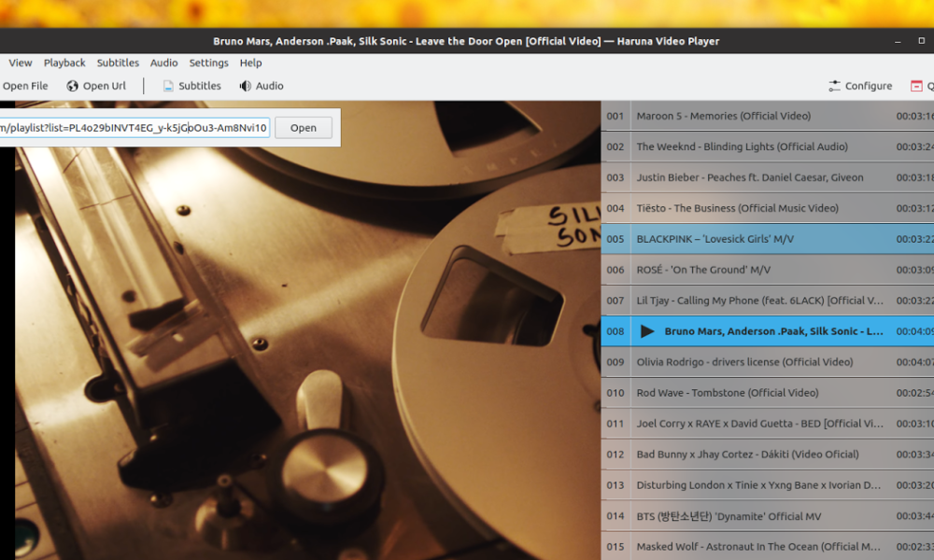
Task: Open the Settings menu
Action: tap(208, 63)
